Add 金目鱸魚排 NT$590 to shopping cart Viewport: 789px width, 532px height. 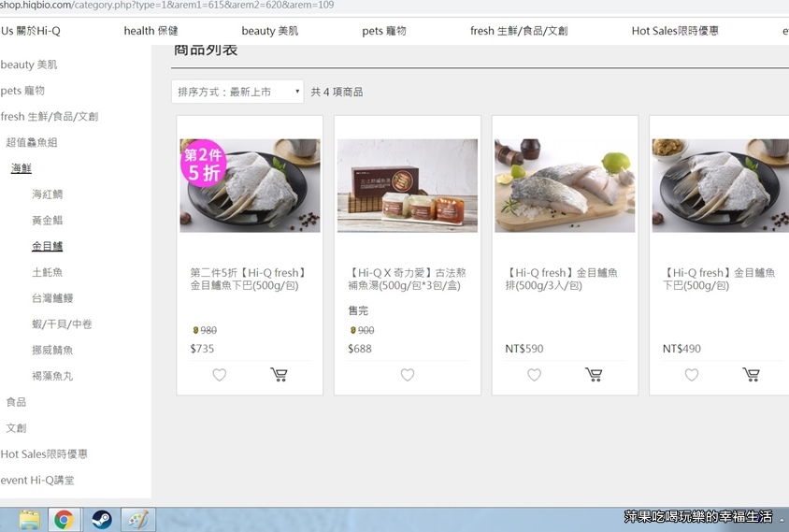coord(594,375)
